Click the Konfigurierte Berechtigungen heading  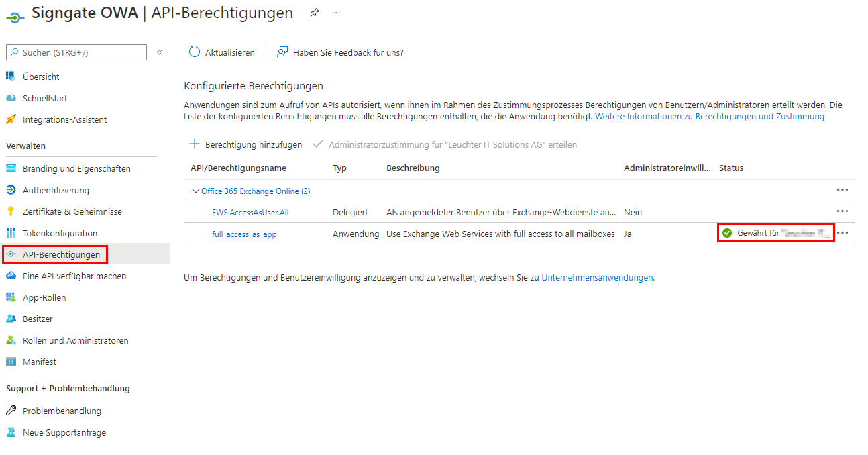tap(254, 86)
